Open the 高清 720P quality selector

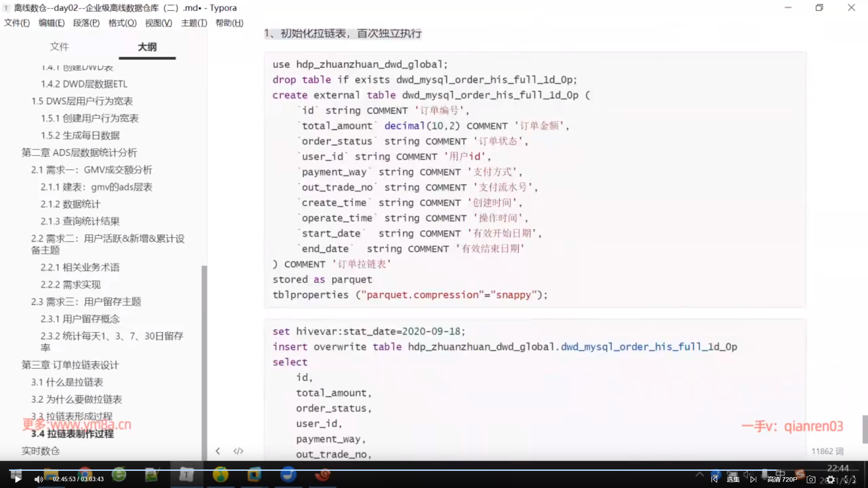[x=782, y=479]
